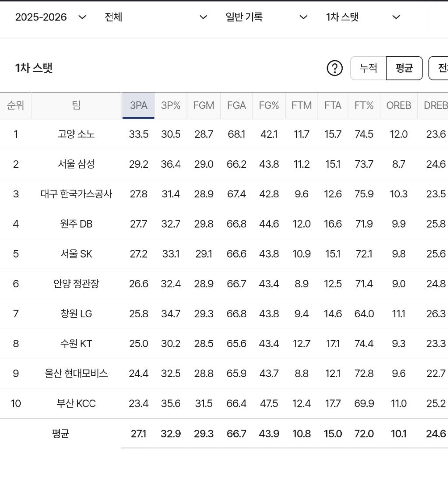Click the partially visible 전체 button
This screenshot has height=487, width=448.
coord(439,68)
